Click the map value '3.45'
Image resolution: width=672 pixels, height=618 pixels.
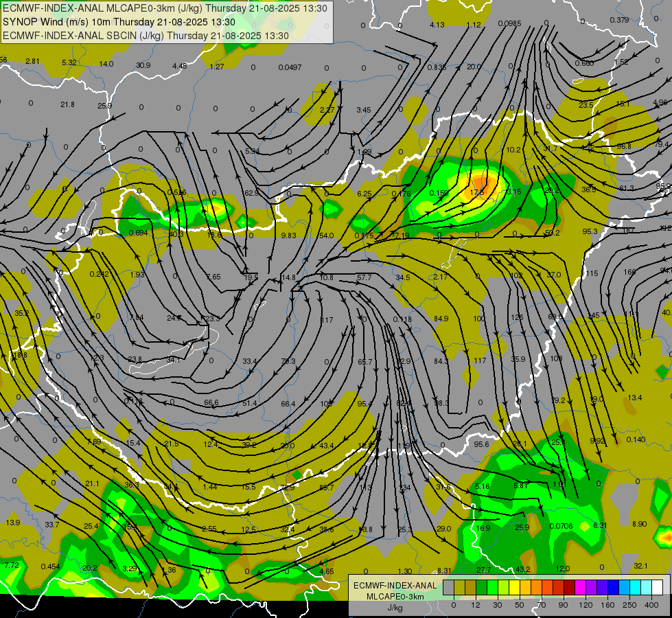click(x=363, y=110)
